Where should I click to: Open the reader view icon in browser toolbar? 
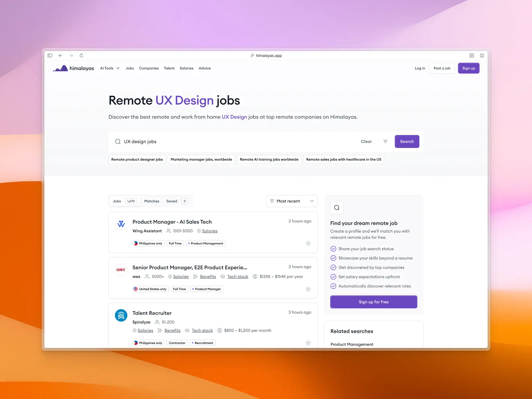[x=471, y=56]
